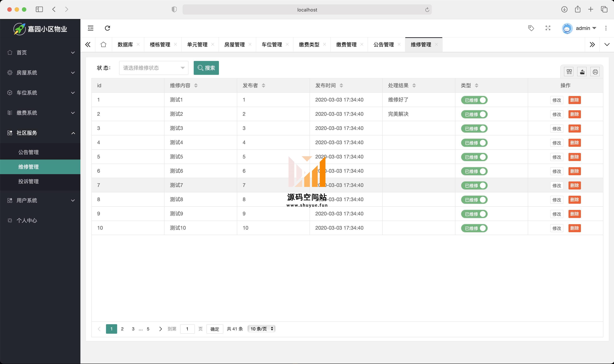The image size is (614, 364).
Task: Expand the 首页 sidebar menu
Action: [x=40, y=53]
